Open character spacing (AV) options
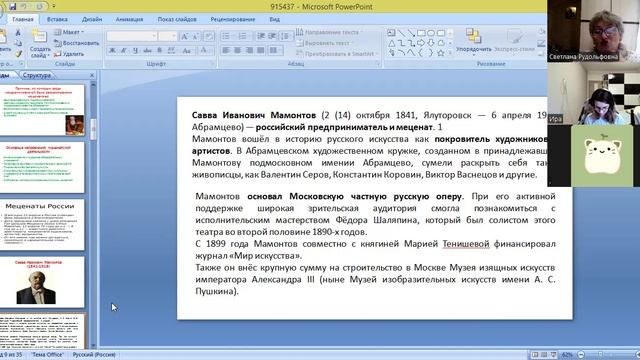 [x=172, y=51]
